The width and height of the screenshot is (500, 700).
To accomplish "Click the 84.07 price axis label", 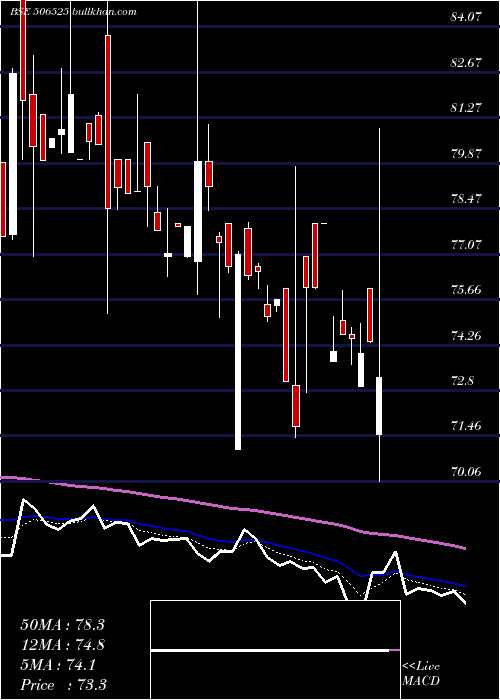I will click(467, 17).
